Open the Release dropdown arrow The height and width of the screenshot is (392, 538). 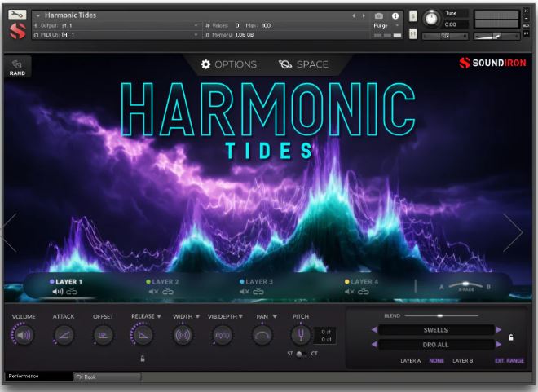pyautogui.click(x=159, y=316)
